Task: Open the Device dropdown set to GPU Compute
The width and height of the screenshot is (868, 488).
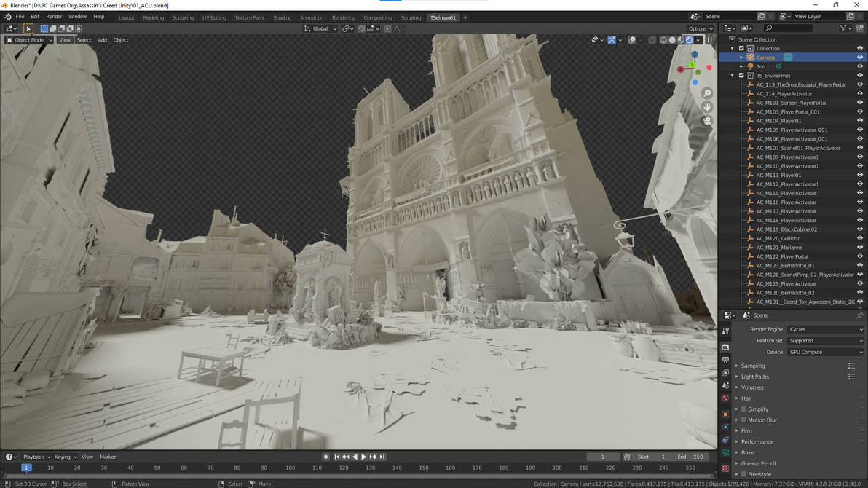Action: pos(825,352)
